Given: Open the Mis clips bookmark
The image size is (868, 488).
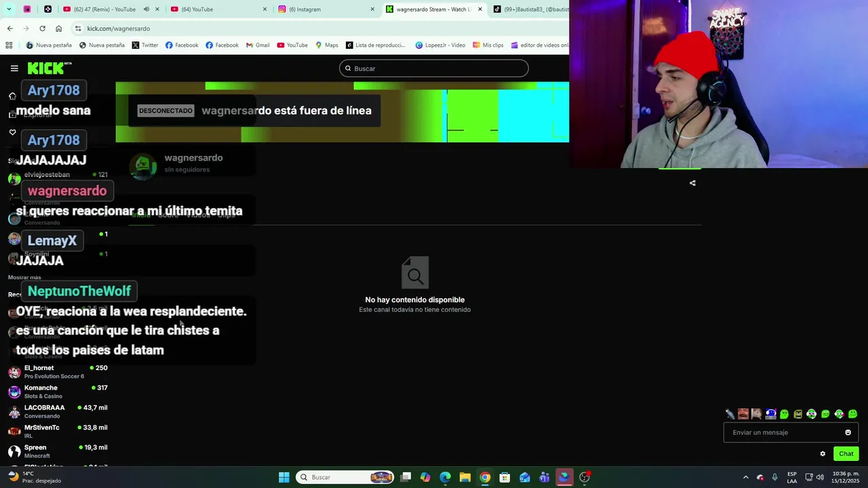Looking at the screenshot, I should tap(488, 45).
